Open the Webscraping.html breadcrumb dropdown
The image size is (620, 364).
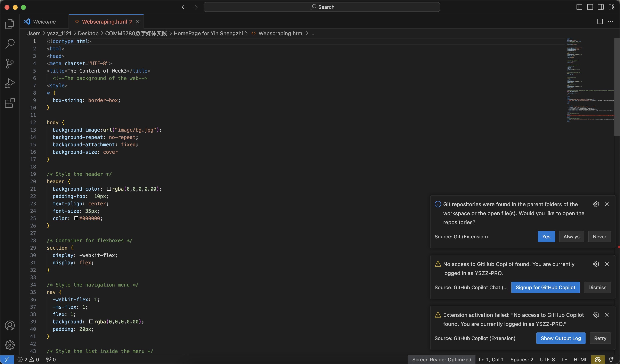point(281,33)
